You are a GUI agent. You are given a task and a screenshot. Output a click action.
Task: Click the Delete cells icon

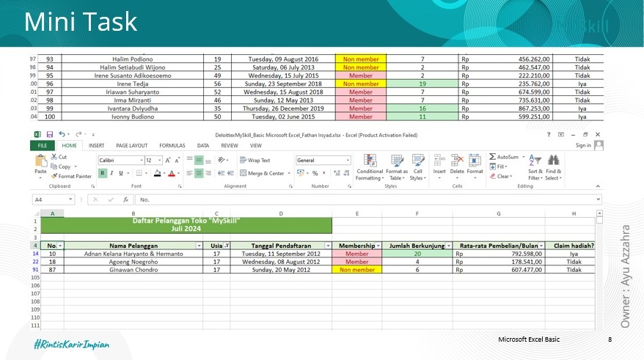[457, 161]
